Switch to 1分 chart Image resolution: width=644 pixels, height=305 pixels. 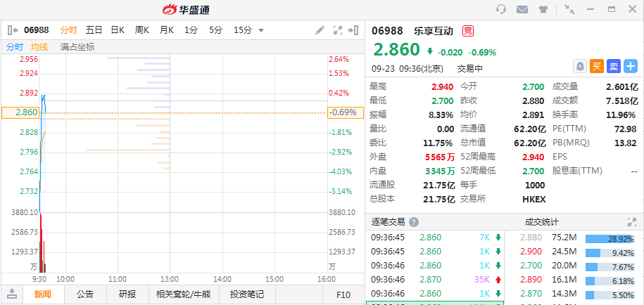191,30
